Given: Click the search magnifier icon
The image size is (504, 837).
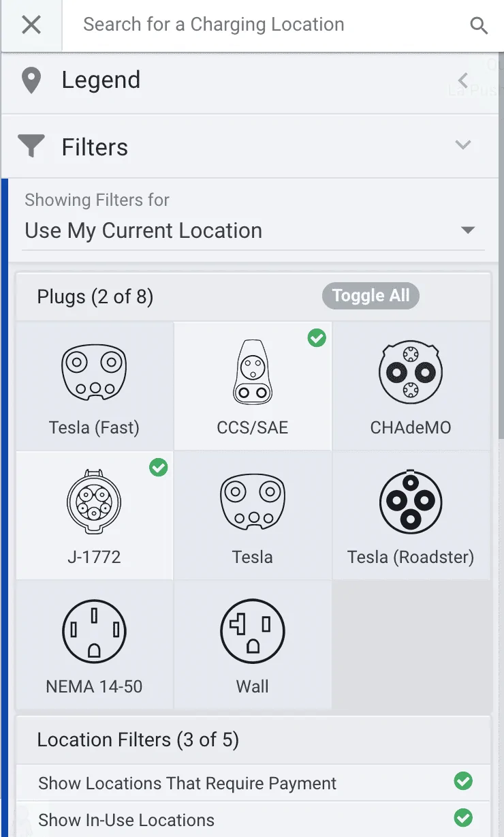Looking at the screenshot, I should coord(479,26).
